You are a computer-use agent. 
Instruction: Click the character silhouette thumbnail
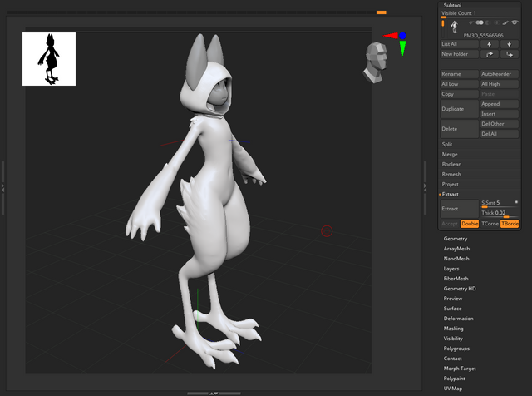pyautogui.click(x=49, y=59)
